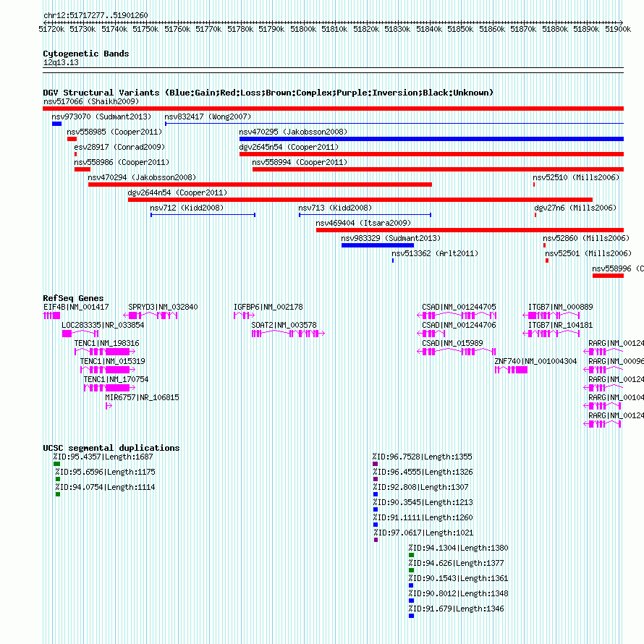This screenshot has width=644, height=644.
Task: Click SOAT2|NM_003578 gene model
Action: (288, 334)
